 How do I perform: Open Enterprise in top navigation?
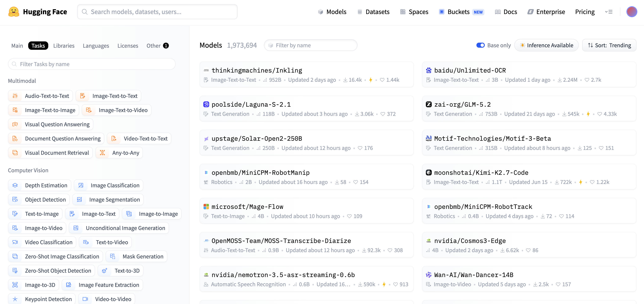point(546,12)
